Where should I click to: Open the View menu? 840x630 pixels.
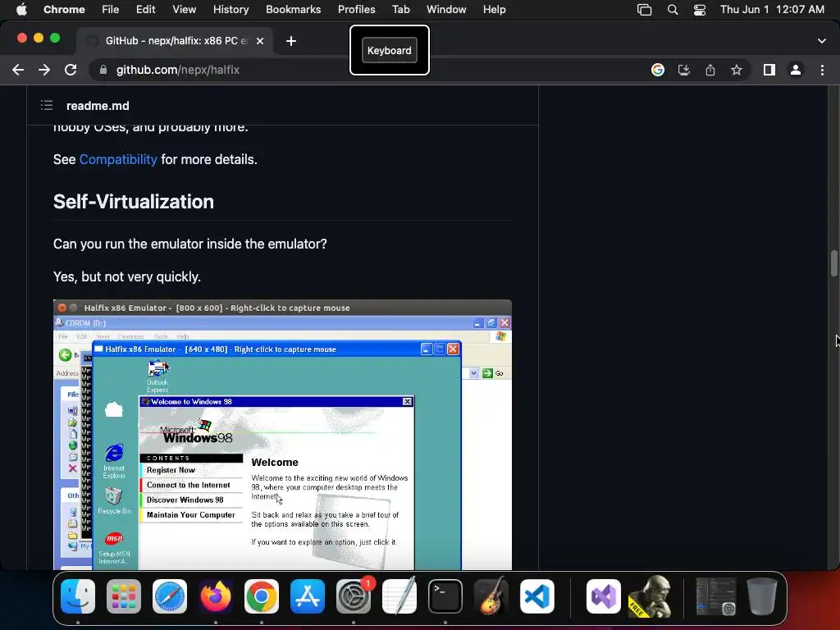coord(185,9)
